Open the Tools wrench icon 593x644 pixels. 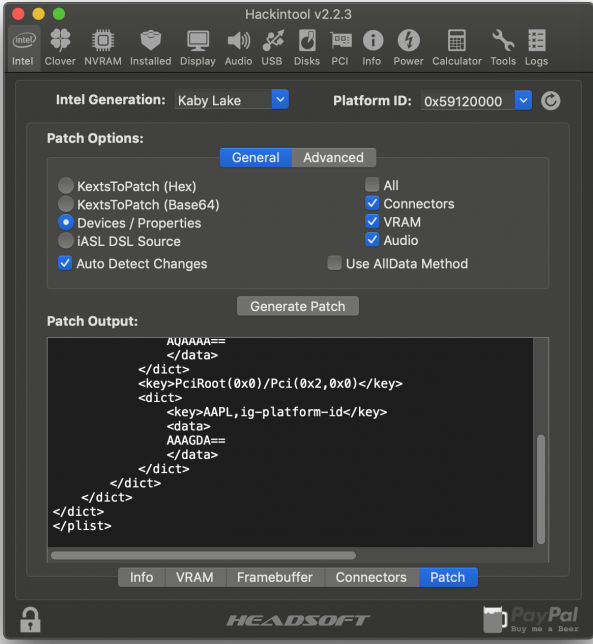503,48
